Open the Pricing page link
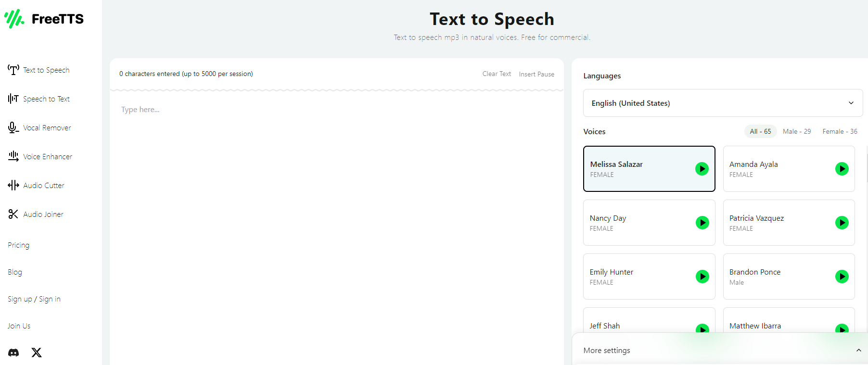 tap(19, 245)
